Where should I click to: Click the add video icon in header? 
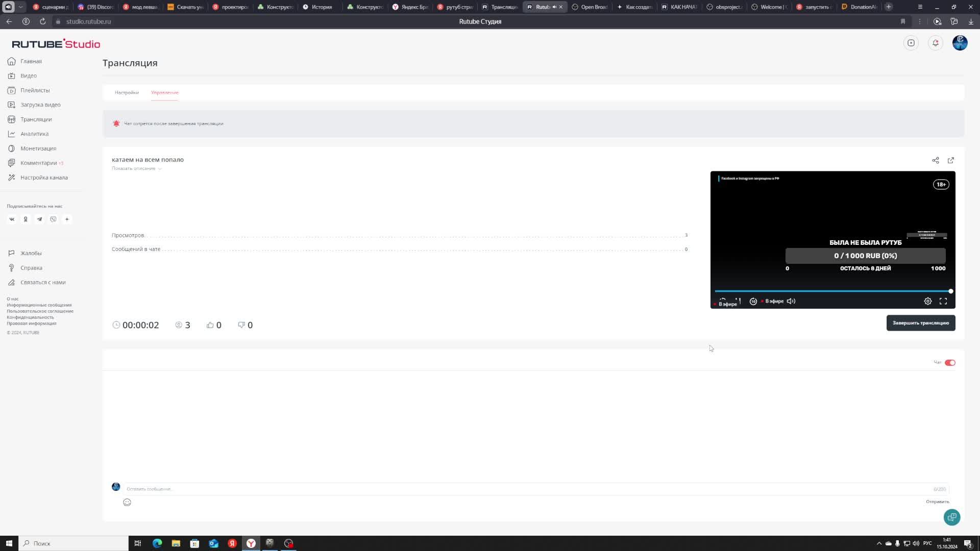(911, 43)
